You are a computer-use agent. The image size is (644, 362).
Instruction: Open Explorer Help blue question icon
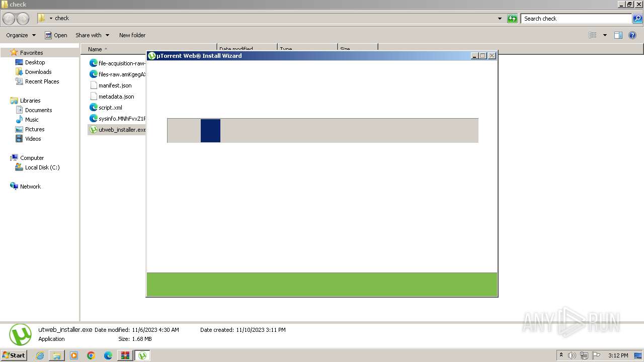tap(632, 35)
